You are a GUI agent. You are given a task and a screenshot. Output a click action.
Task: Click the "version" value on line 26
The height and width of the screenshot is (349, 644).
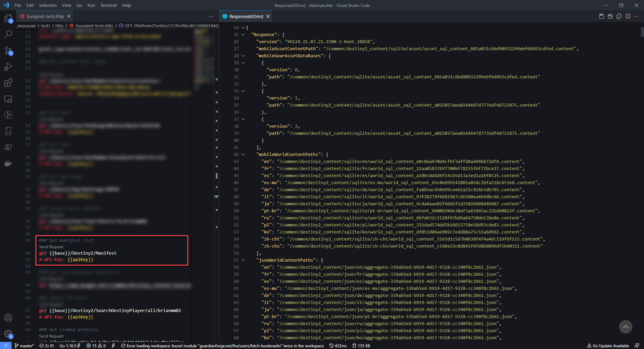[329, 42]
